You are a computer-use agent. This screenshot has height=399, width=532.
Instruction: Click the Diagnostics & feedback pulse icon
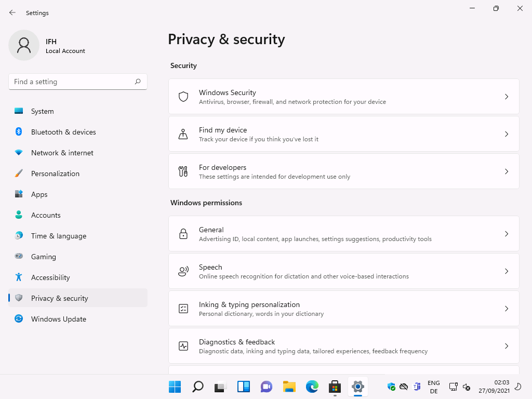point(183,345)
